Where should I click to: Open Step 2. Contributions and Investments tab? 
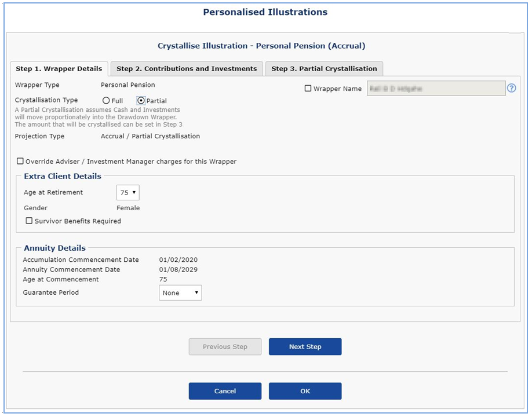point(187,69)
